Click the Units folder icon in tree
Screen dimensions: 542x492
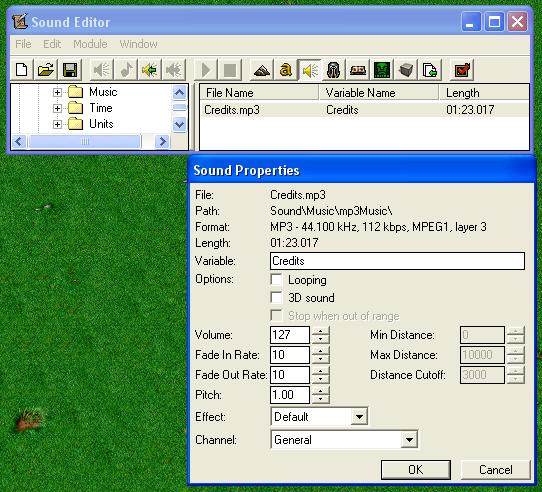pyautogui.click(x=75, y=124)
